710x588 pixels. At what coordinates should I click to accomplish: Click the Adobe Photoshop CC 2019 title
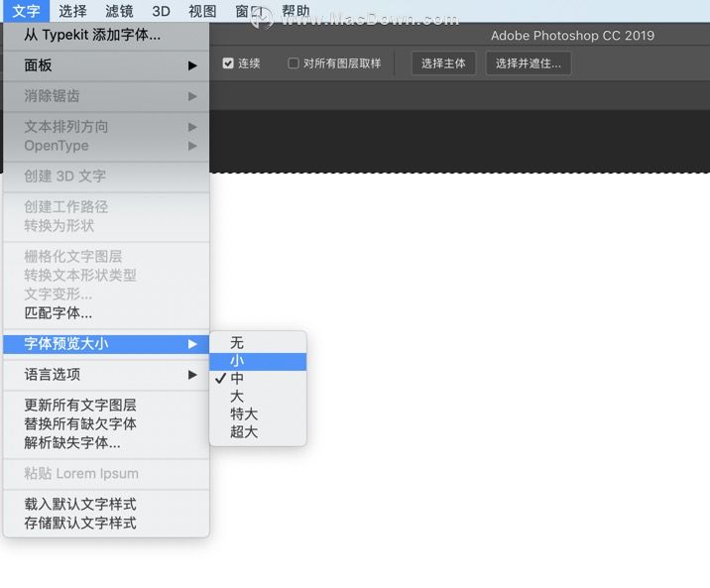572,36
